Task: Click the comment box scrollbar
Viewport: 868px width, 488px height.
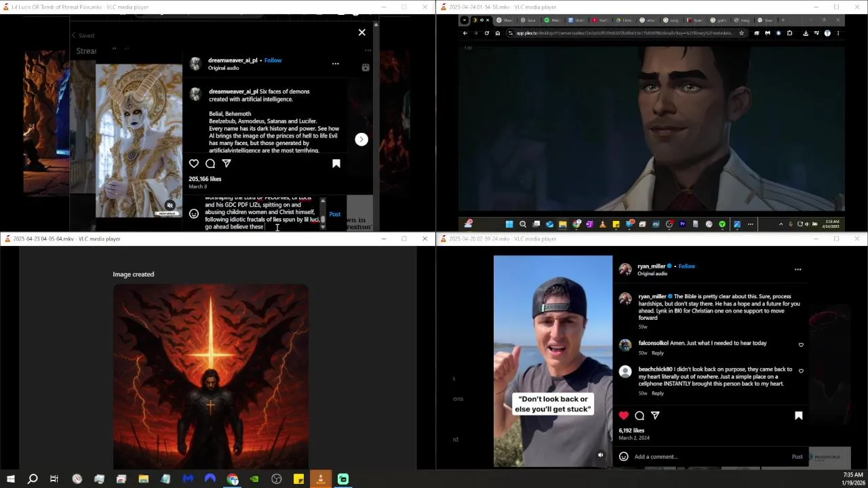Action: coord(323,213)
